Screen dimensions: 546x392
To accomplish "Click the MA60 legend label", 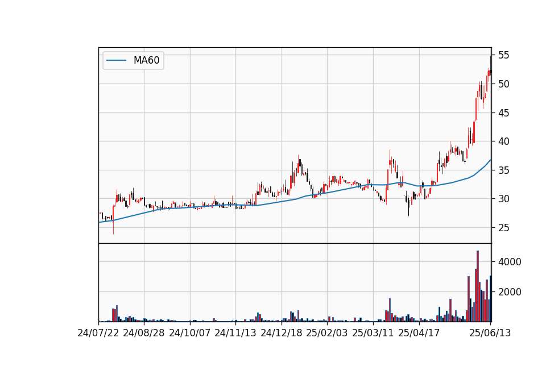I will (x=146, y=60).
